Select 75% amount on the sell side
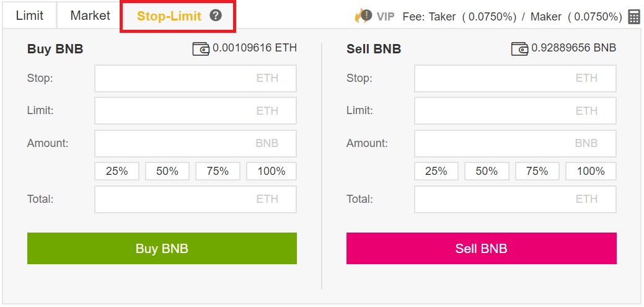The image size is (644, 307). tap(537, 171)
